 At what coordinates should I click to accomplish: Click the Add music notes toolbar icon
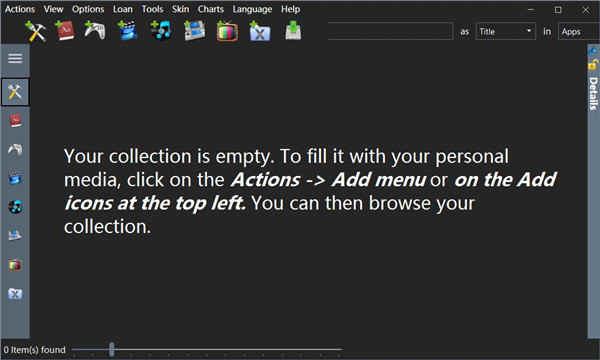coord(161,31)
